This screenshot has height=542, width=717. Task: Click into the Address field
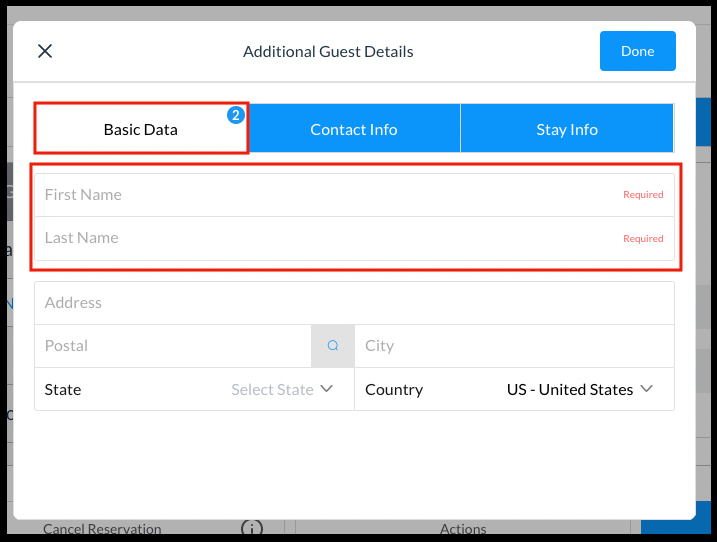click(x=354, y=303)
